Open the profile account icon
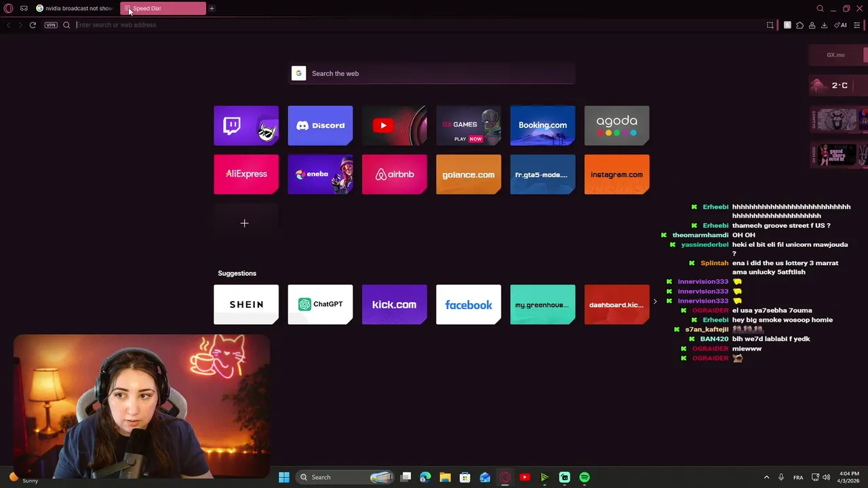868x488 pixels. click(812, 25)
